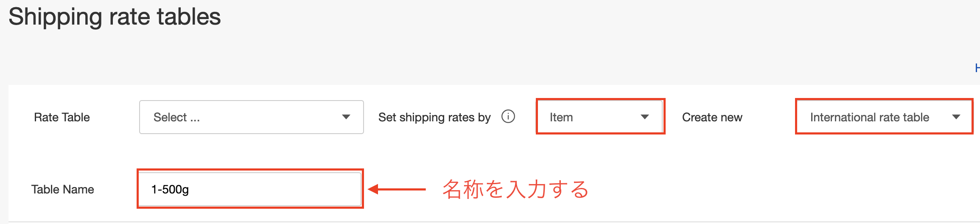Expand the International rate table dropdown
This screenshot has width=980, height=224.
click(x=884, y=117)
